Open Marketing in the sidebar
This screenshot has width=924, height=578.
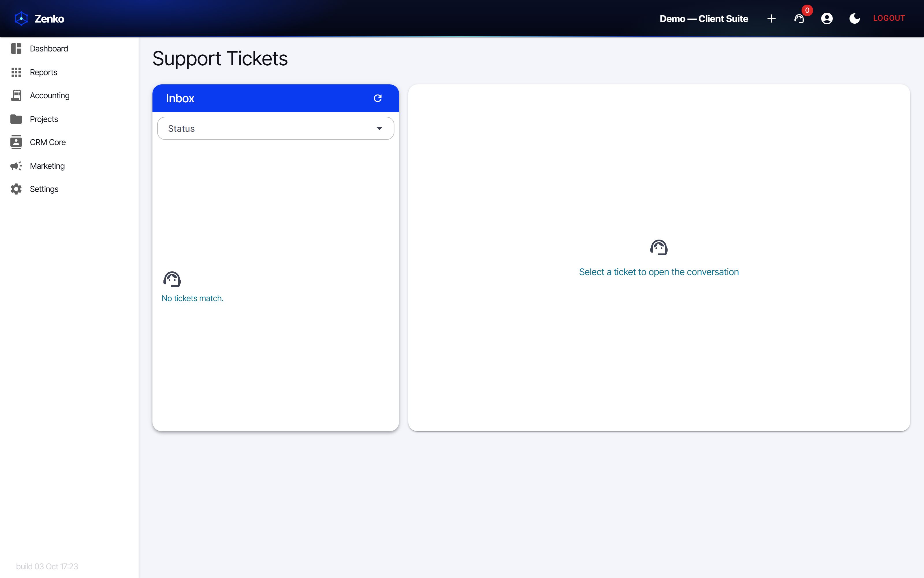(x=69, y=166)
